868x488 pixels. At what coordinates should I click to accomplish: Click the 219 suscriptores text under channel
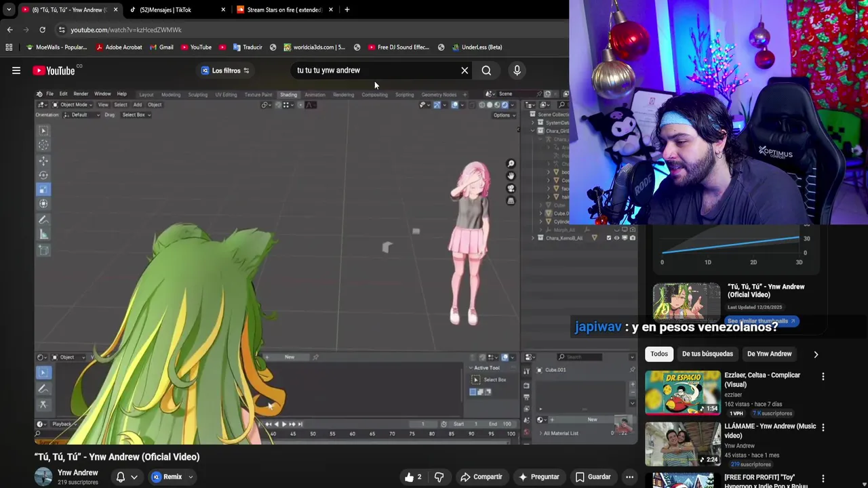[x=78, y=483]
